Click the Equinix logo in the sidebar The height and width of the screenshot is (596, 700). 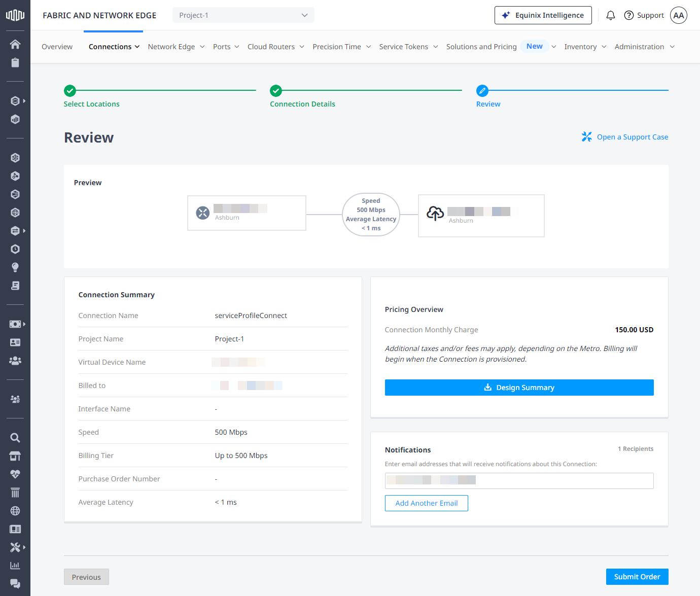coord(15,15)
